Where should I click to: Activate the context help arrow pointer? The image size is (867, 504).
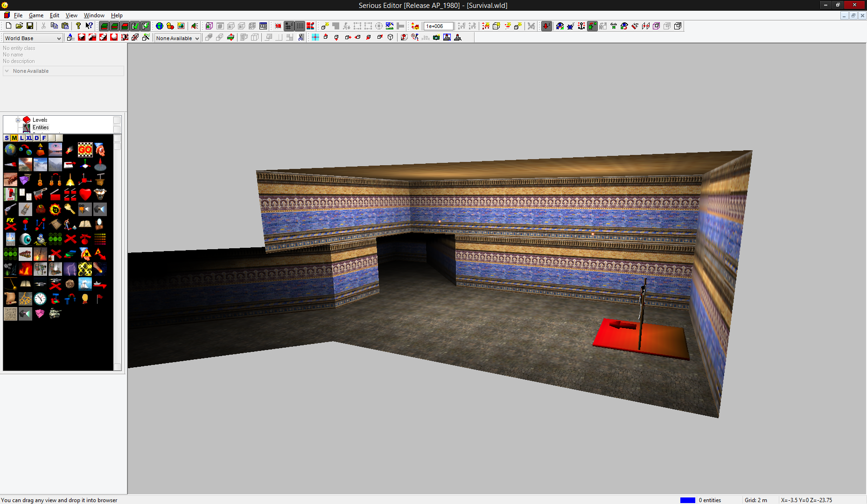89,26
